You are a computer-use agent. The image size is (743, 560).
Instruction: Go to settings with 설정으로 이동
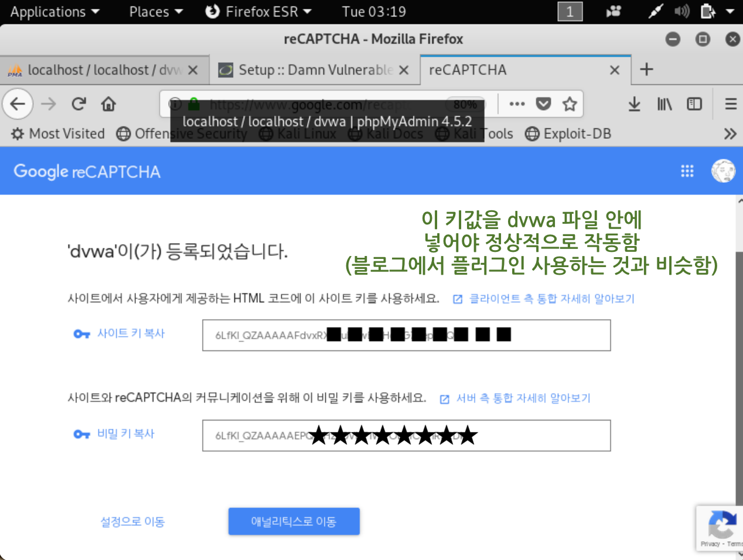coord(132,521)
